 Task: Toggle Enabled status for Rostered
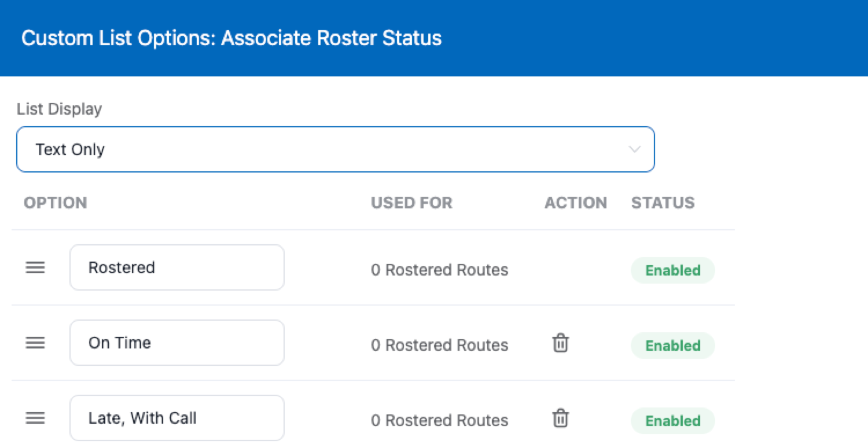click(x=672, y=270)
